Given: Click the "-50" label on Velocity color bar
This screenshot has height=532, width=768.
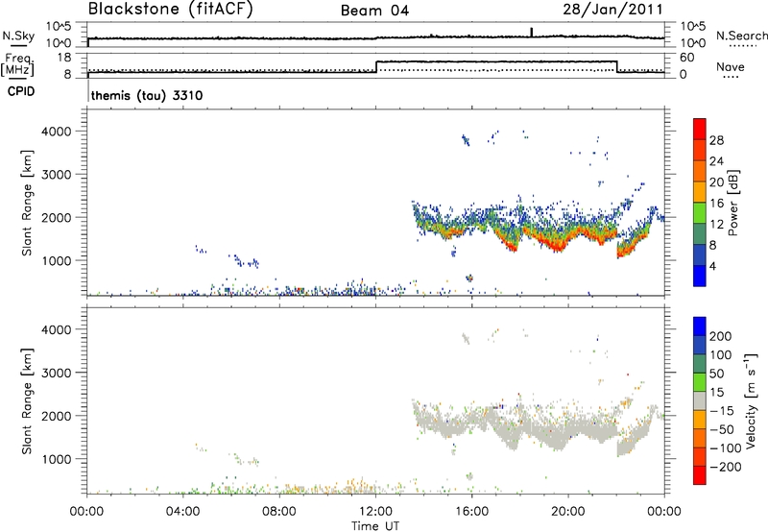Looking at the screenshot, I should [x=722, y=429].
